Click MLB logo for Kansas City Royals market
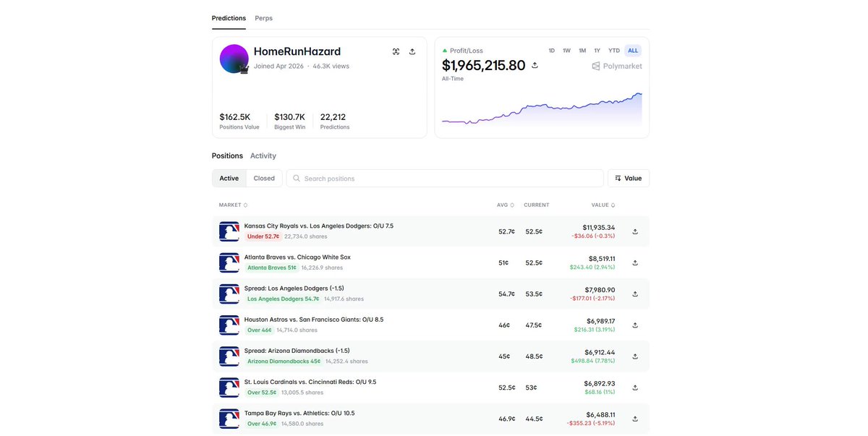 (x=229, y=231)
